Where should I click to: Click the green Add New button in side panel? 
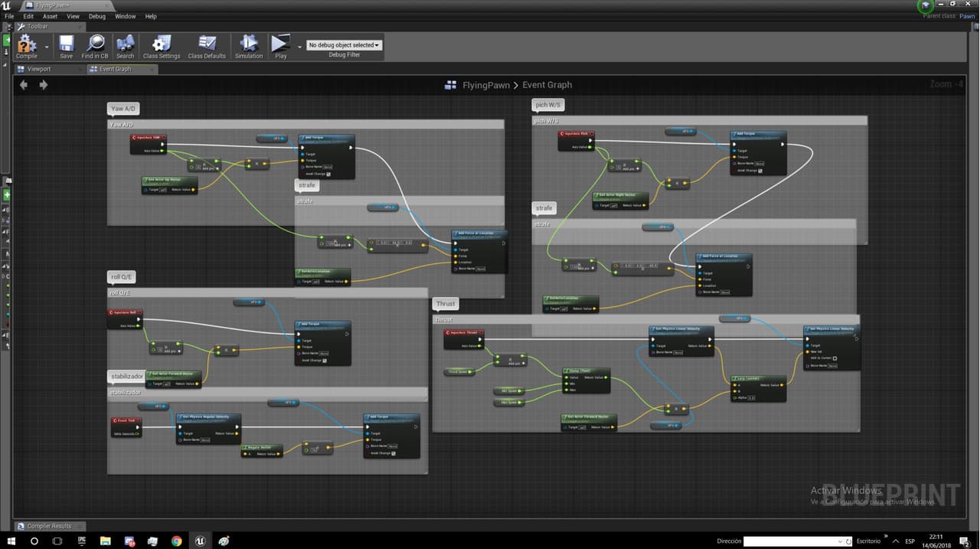[x=7, y=195]
